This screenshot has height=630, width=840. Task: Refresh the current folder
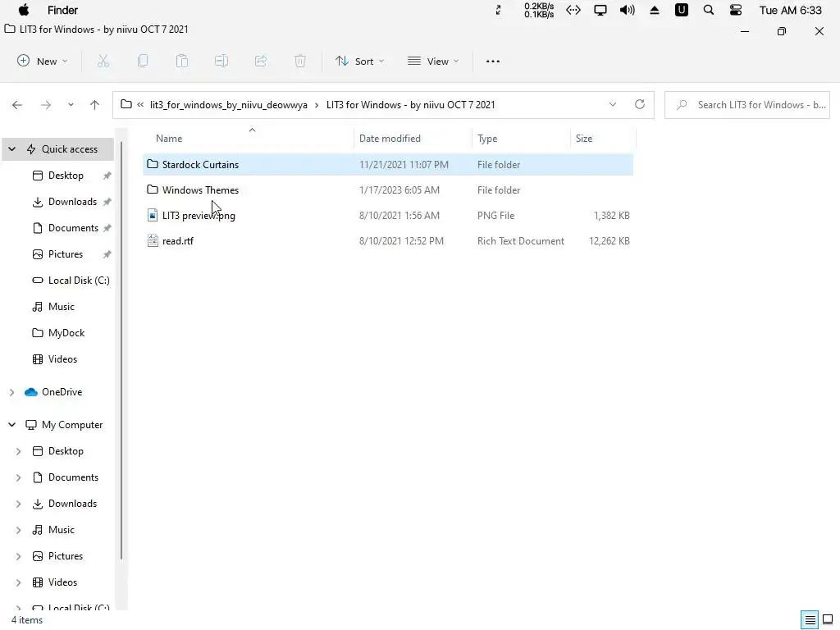(640, 104)
